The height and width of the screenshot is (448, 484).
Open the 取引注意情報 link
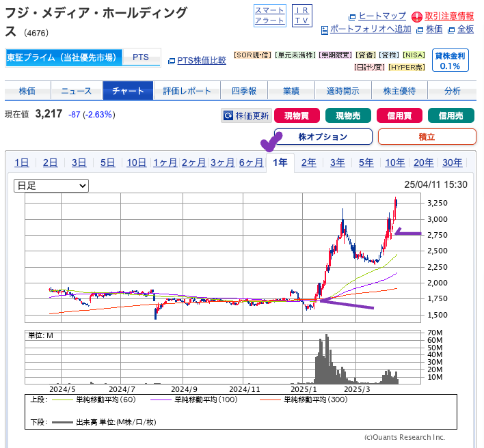pyautogui.click(x=449, y=16)
